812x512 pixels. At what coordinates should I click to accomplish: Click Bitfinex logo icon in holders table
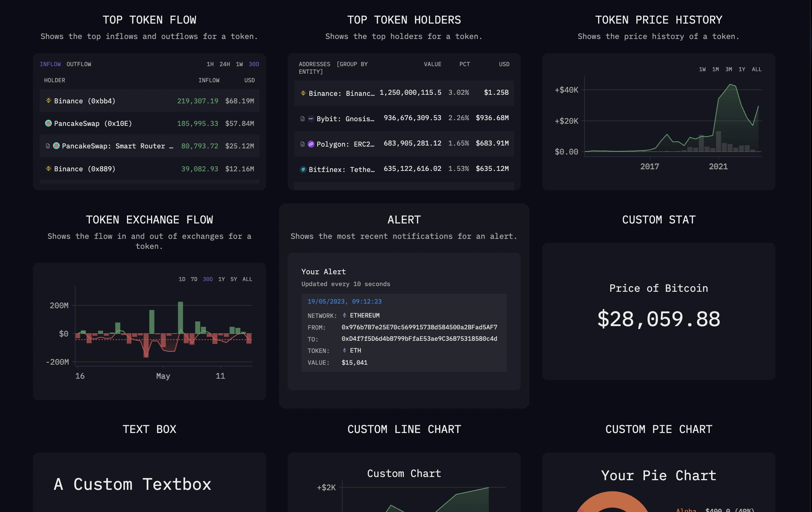[303, 169]
